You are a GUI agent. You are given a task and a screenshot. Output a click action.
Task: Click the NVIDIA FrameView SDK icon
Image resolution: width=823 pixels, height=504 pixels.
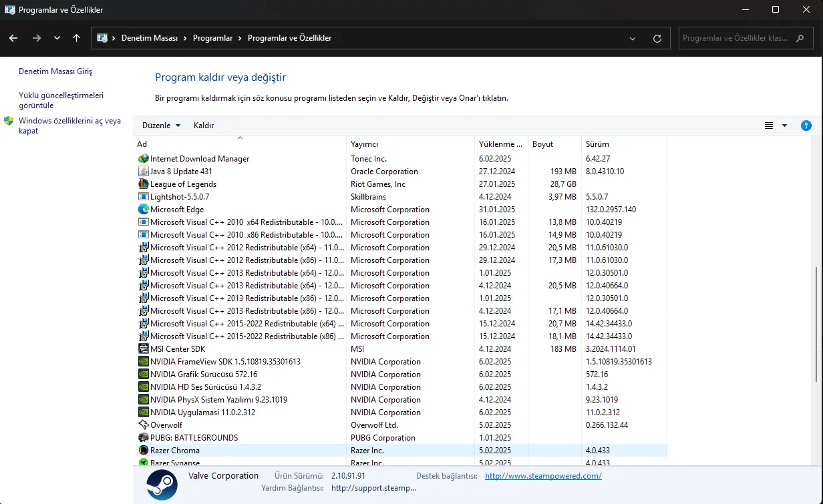(x=143, y=362)
